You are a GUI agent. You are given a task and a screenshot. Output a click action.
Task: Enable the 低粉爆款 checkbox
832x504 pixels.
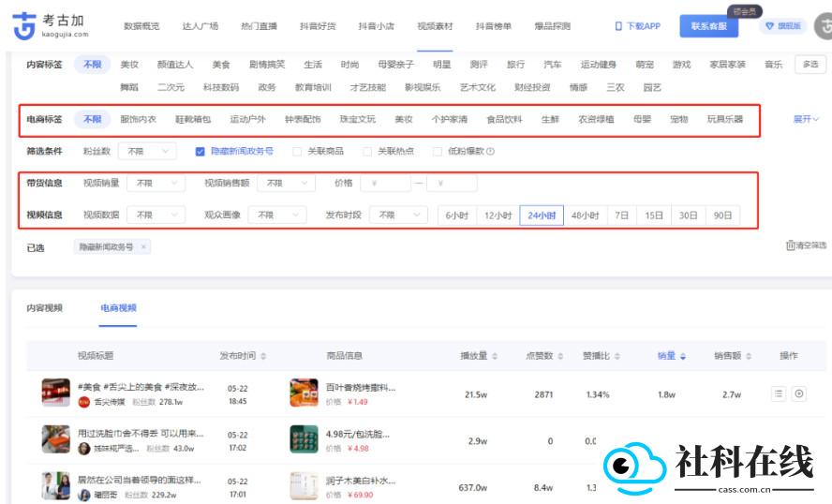tap(438, 152)
